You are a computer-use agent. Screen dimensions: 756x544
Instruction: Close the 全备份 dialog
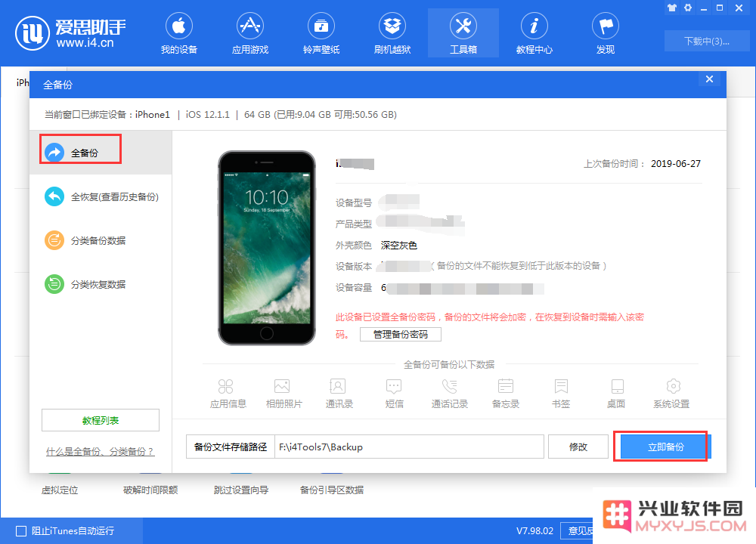tap(709, 79)
